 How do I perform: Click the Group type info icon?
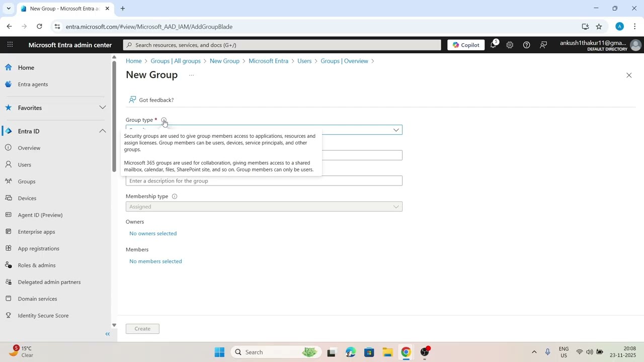pyautogui.click(x=164, y=120)
